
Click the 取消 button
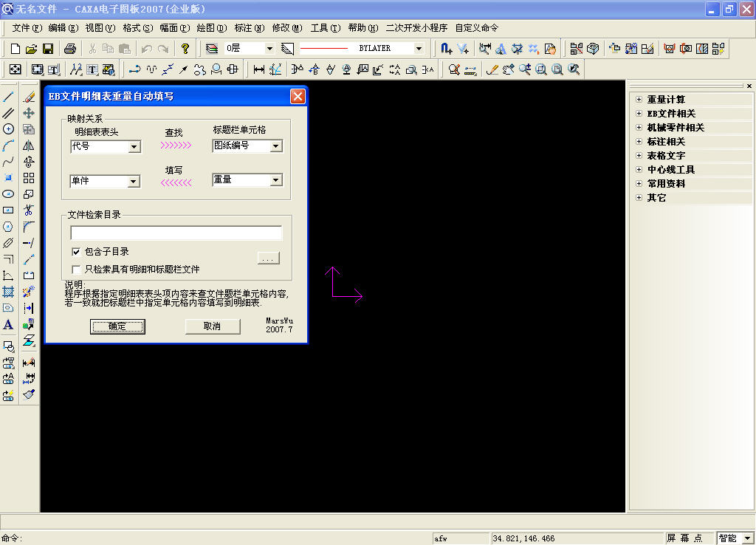point(212,326)
